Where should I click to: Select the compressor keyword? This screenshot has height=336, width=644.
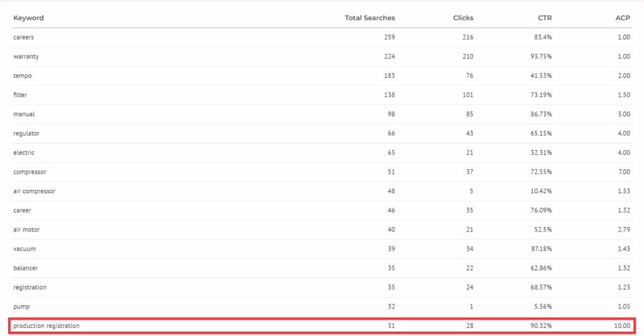[x=30, y=172]
